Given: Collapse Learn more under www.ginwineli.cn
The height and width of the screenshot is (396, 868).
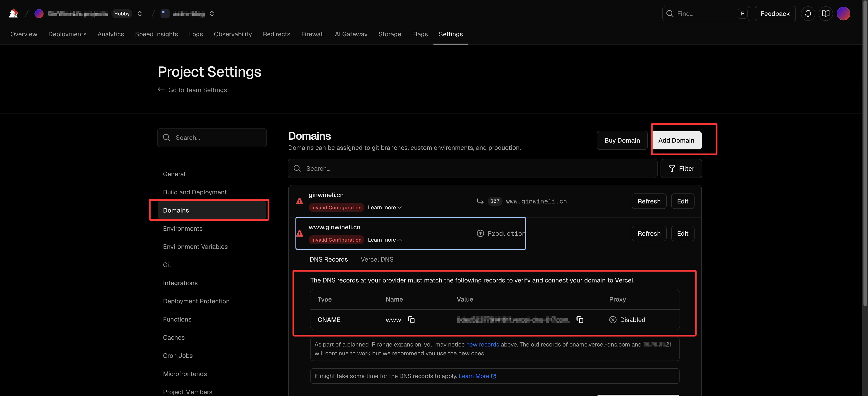Looking at the screenshot, I should pos(385,240).
